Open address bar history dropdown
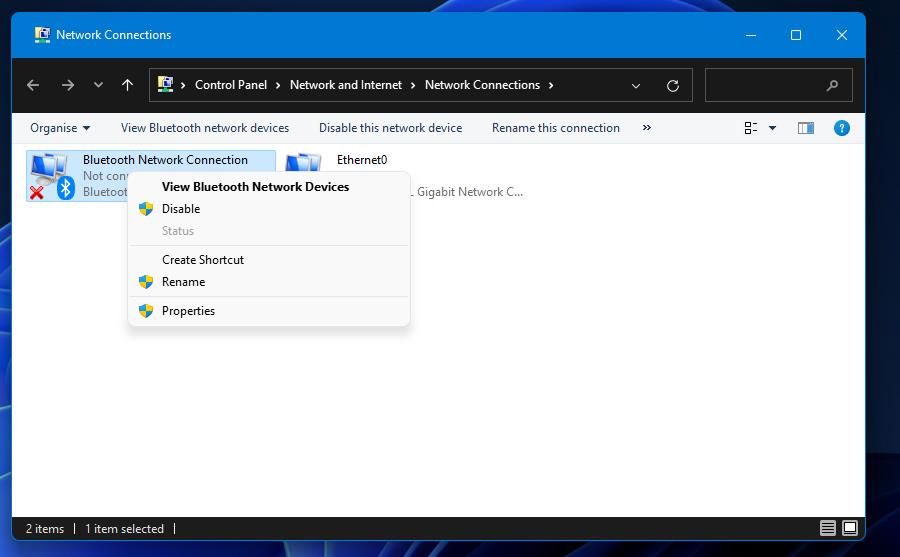Image resolution: width=900 pixels, height=557 pixels. 635,86
